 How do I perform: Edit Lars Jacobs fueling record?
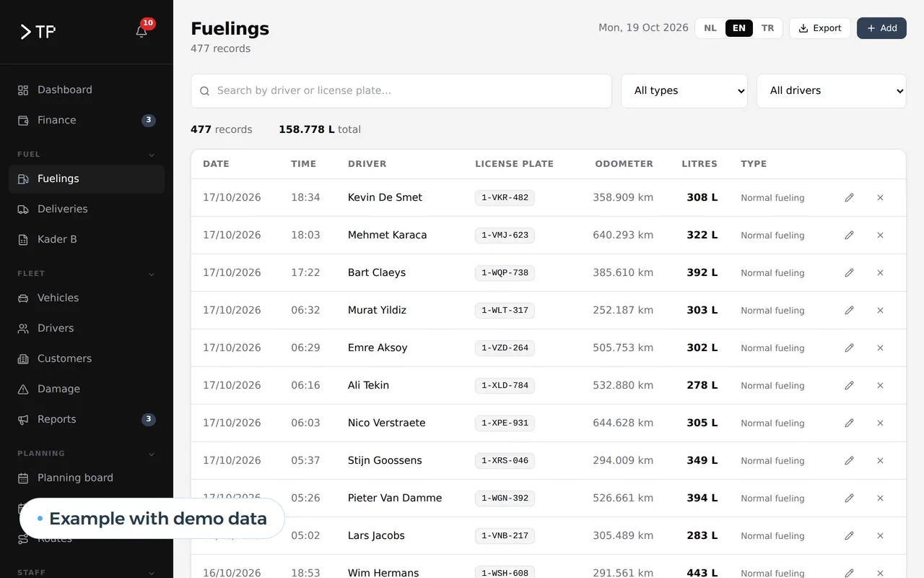pos(849,535)
